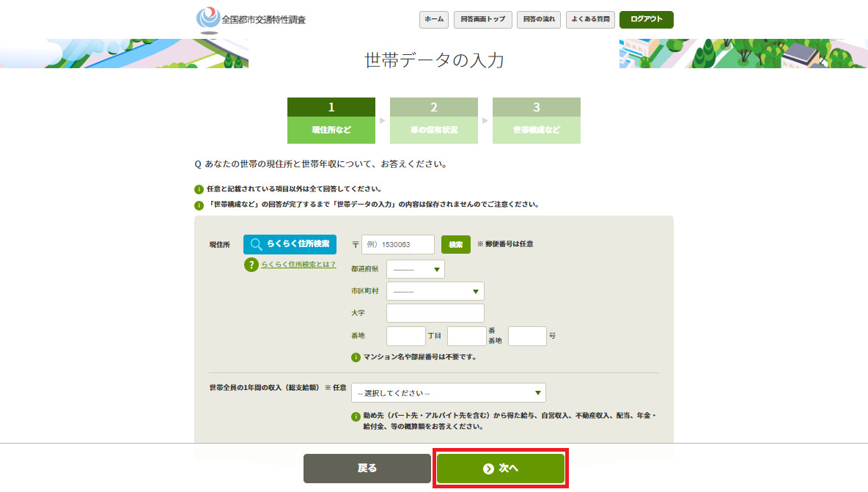The width and height of the screenshot is (868, 492).
Task: Click the magnifier icon on らくらく住所検索
Action: 256,244
